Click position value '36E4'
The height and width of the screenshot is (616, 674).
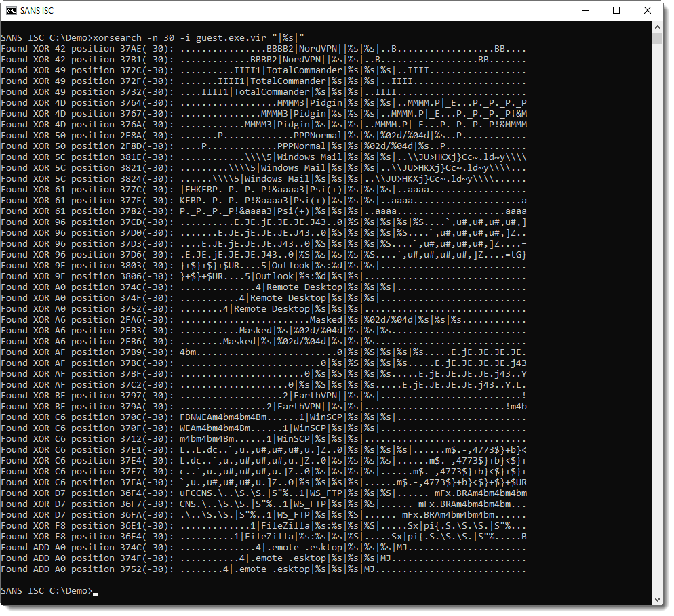[x=131, y=537]
